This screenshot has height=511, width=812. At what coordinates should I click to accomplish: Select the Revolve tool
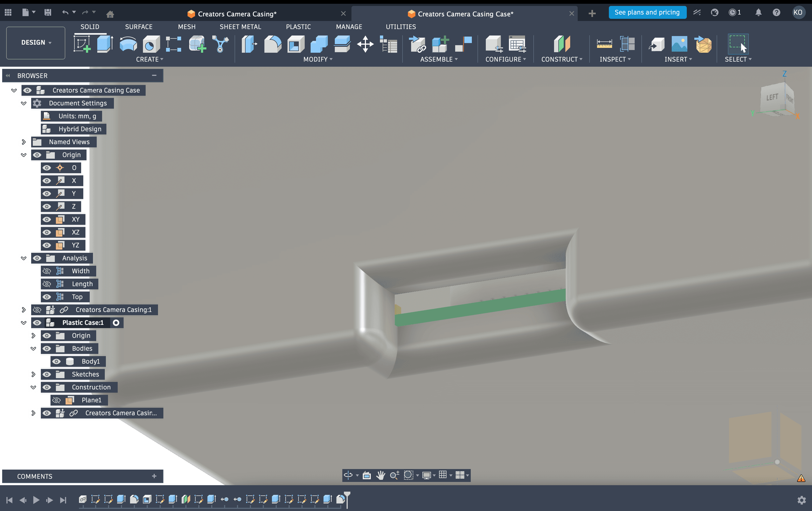(x=128, y=44)
